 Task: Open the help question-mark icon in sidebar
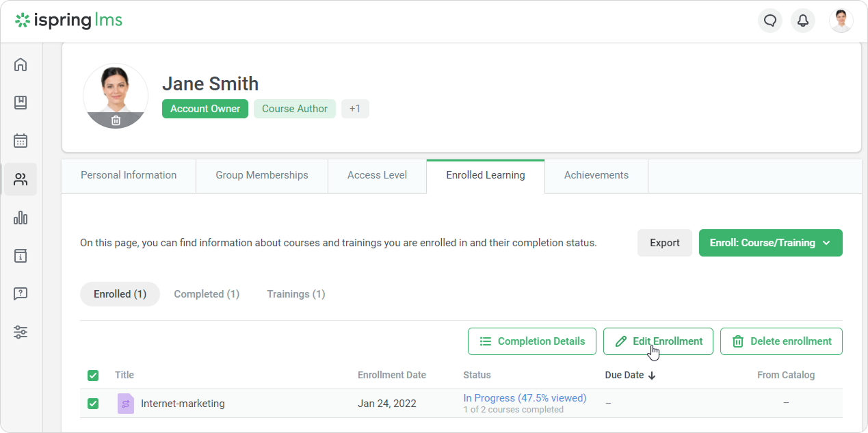21,294
